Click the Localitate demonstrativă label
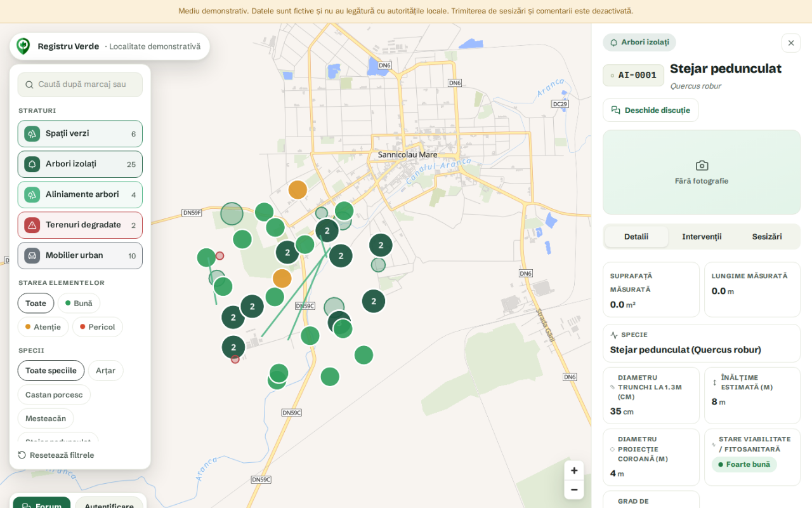Screen dimensions: 812x508 click(155, 46)
